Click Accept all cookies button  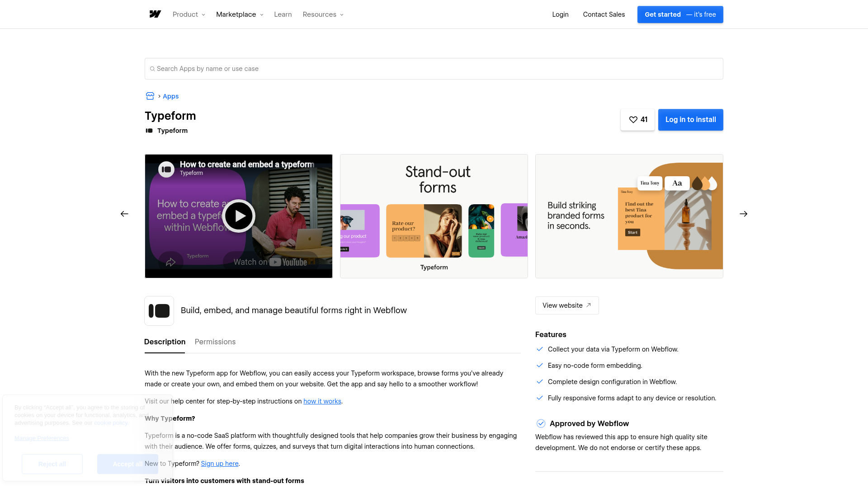click(x=127, y=464)
